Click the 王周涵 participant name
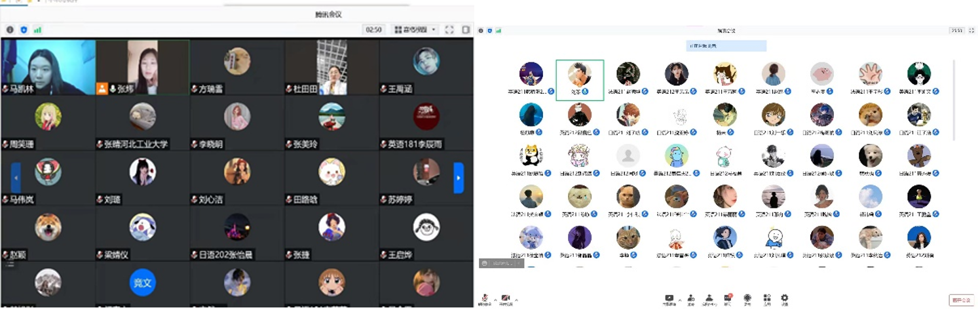Screen dimensions: 980x314 pyautogui.click(x=400, y=89)
